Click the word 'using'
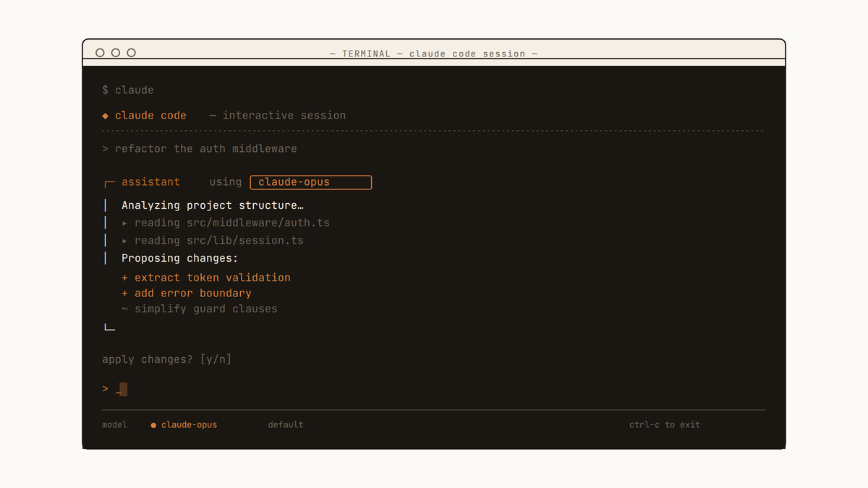Screen dimensions: 868x488 [226, 182]
